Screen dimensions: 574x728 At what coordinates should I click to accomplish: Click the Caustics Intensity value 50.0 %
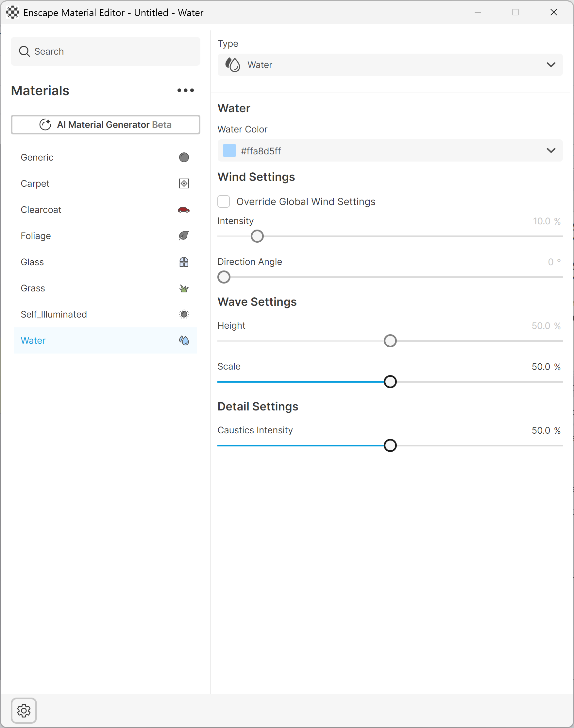tap(546, 430)
